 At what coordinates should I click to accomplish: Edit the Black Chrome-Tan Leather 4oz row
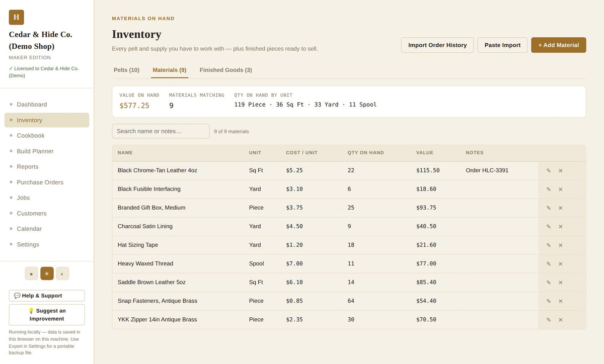point(549,171)
